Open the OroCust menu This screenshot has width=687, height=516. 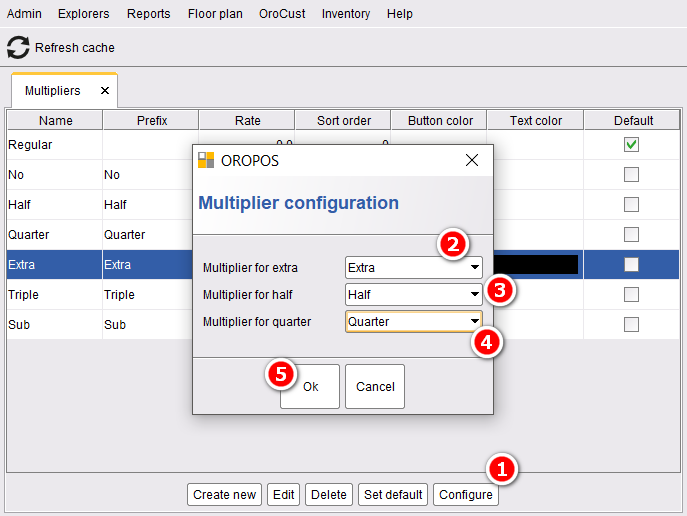[x=282, y=14]
